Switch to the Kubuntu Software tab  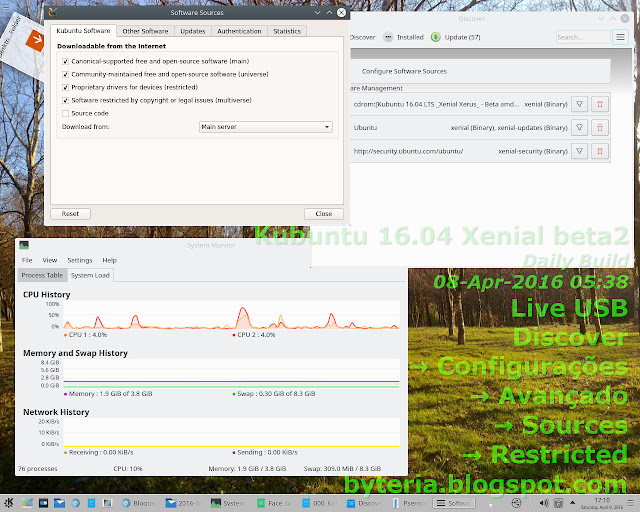(83, 31)
